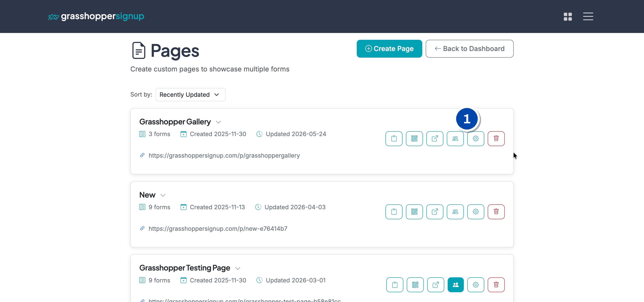Open settings gear for the New page
Screen dimensions: 644x302
coord(476,212)
